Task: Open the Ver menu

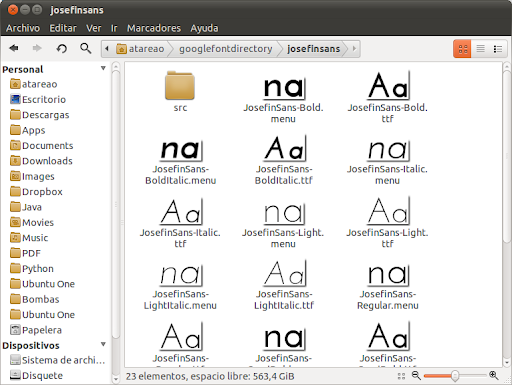Action: coord(94,28)
